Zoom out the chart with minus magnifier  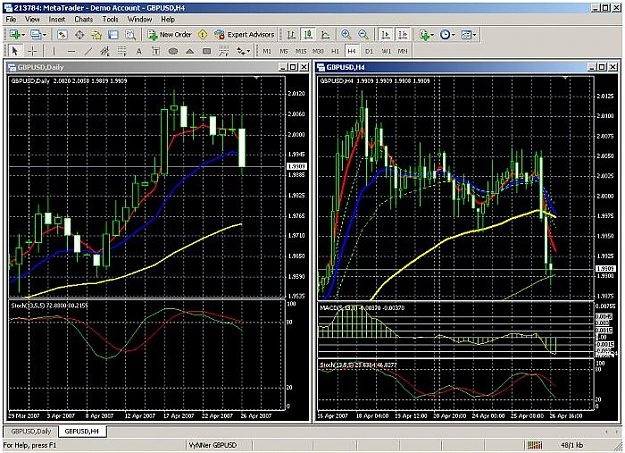click(x=363, y=35)
